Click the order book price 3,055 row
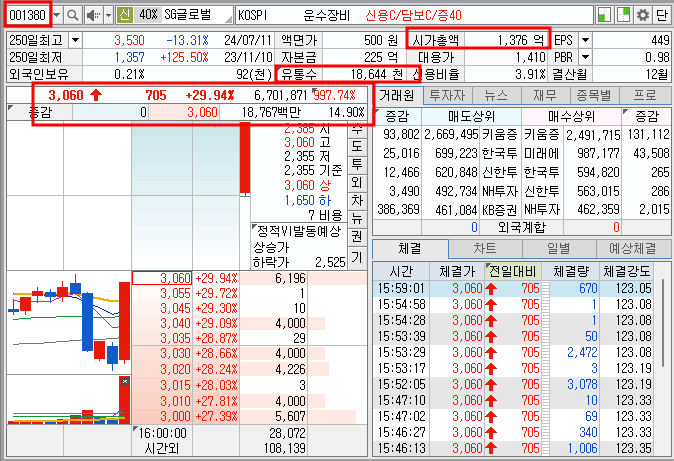 249,293
